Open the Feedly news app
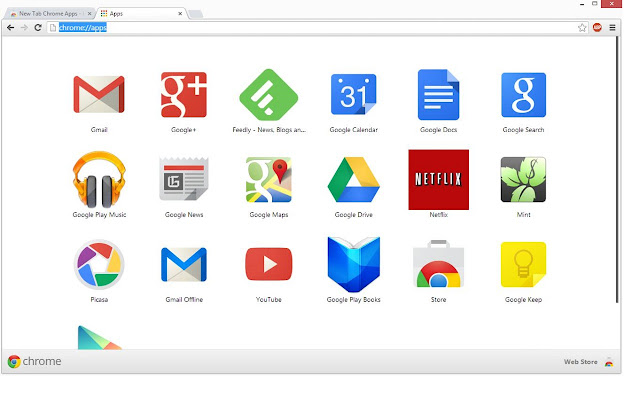This screenshot has height=400, width=640. pos(269,95)
